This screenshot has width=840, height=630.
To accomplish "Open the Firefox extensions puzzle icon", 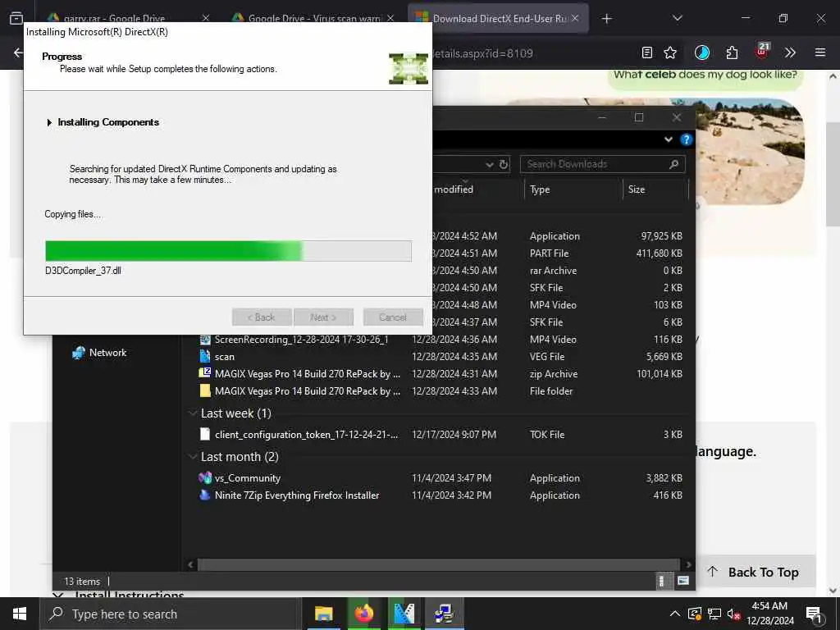I will coord(732,52).
